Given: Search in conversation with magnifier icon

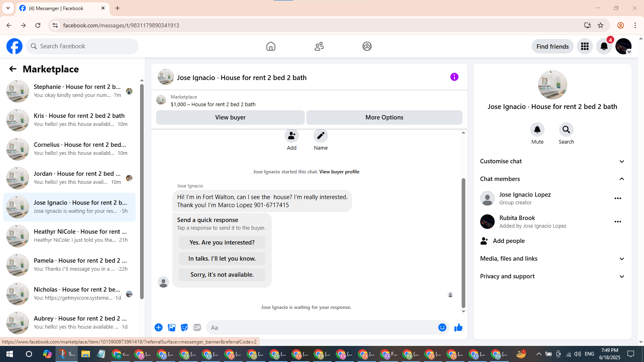Looking at the screenshot, I should pos(566,130).
